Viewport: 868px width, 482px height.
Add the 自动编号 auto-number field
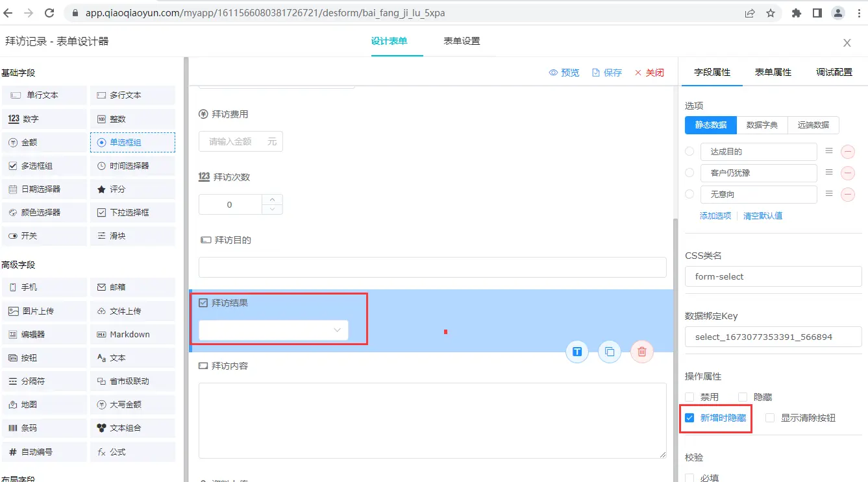coord(44,452)
